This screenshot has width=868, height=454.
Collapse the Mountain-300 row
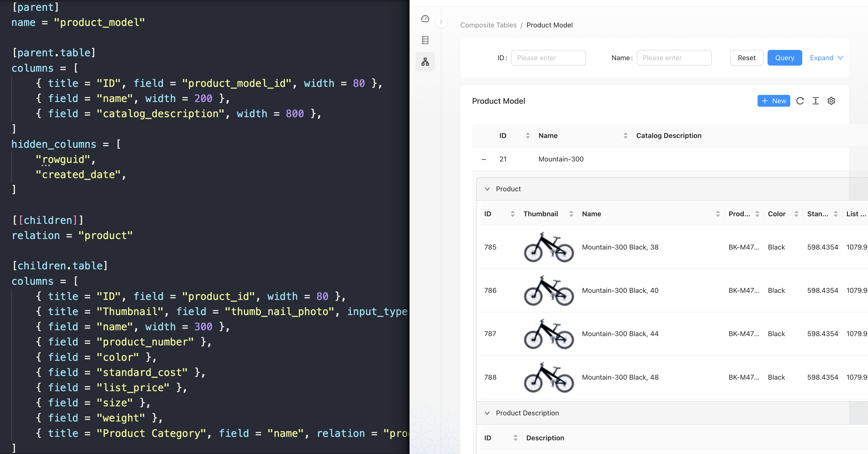(x=484, y=159)
